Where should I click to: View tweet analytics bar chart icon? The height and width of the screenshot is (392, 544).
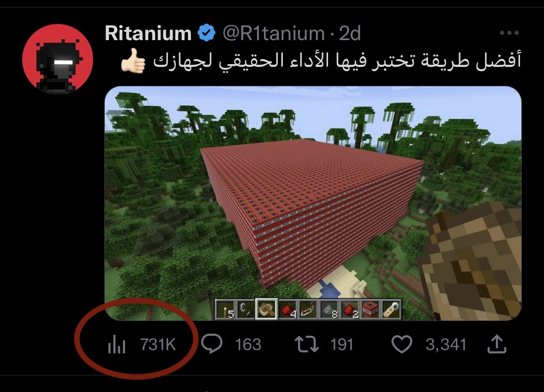(117, 344)
